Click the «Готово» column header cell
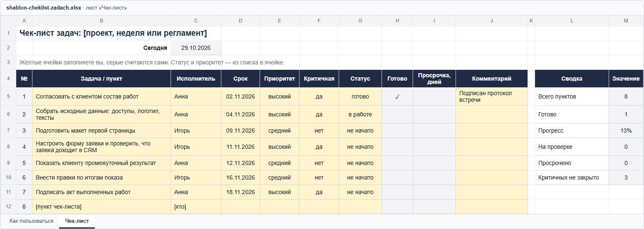Viewport: 644px width, 229px height. pyautogui.click(x=397, y=79)
